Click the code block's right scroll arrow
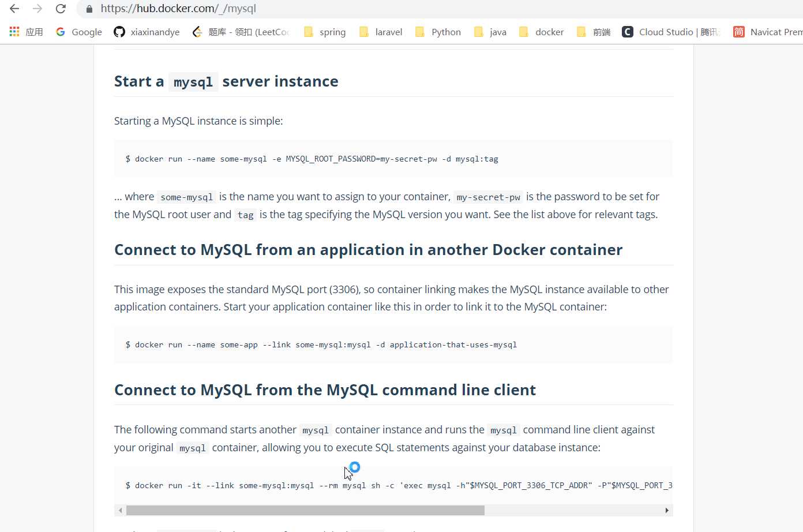The height and width of the screenshot is (532, 803). point(667,510)
